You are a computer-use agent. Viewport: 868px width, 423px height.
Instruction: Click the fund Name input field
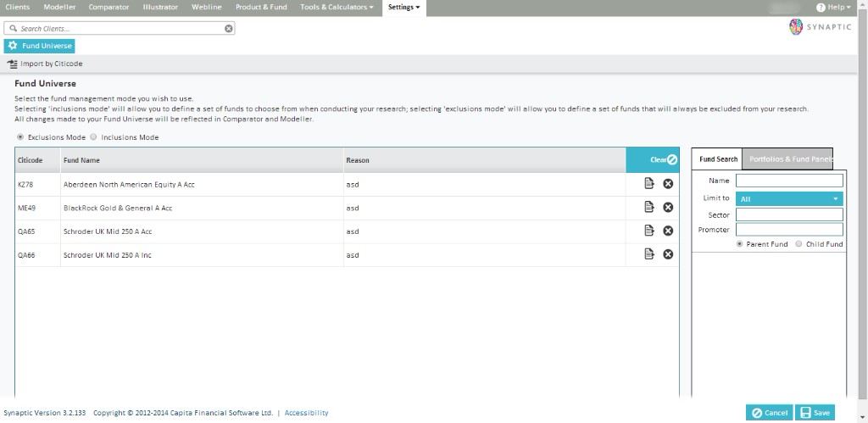pyautogui.click(x=789, y=181)
